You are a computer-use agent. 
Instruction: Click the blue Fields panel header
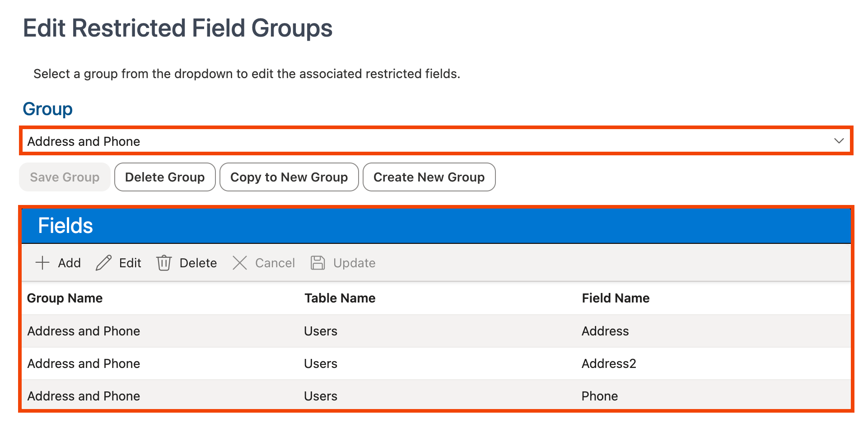point(434,225)
